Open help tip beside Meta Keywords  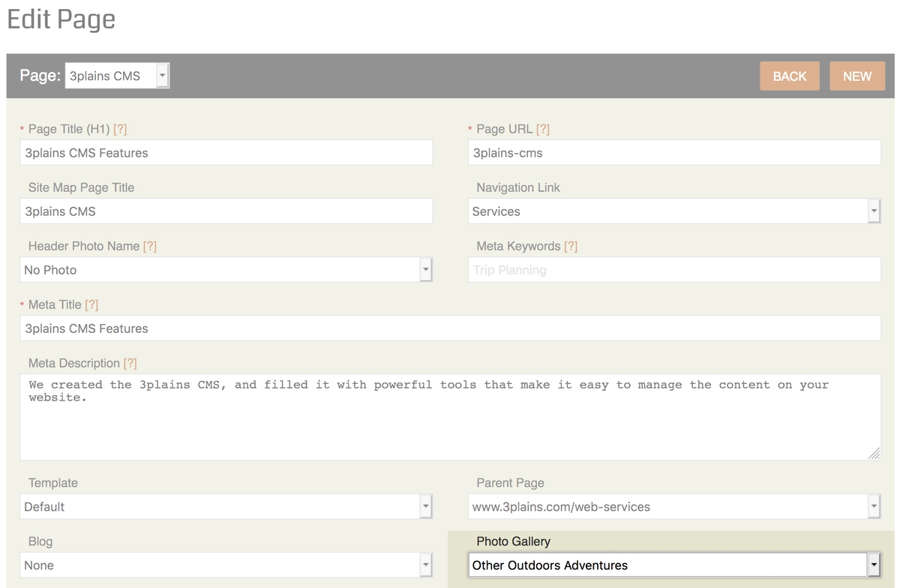[x=571, y=246]
